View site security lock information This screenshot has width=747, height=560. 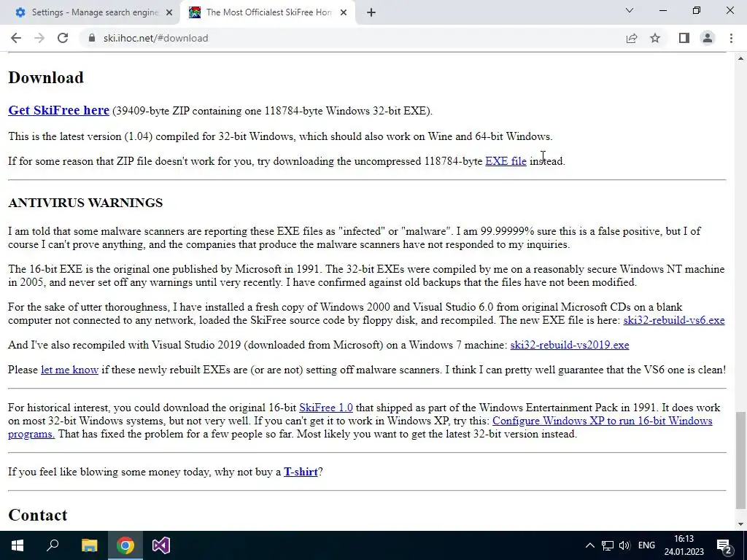click(x=91, y=38)
